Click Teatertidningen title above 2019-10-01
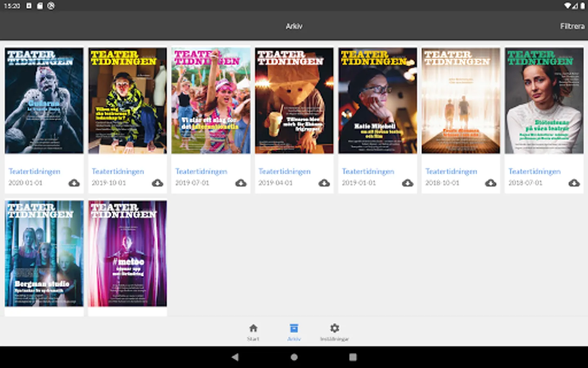Viewport: 588px width, 368px height. [118, 171]
